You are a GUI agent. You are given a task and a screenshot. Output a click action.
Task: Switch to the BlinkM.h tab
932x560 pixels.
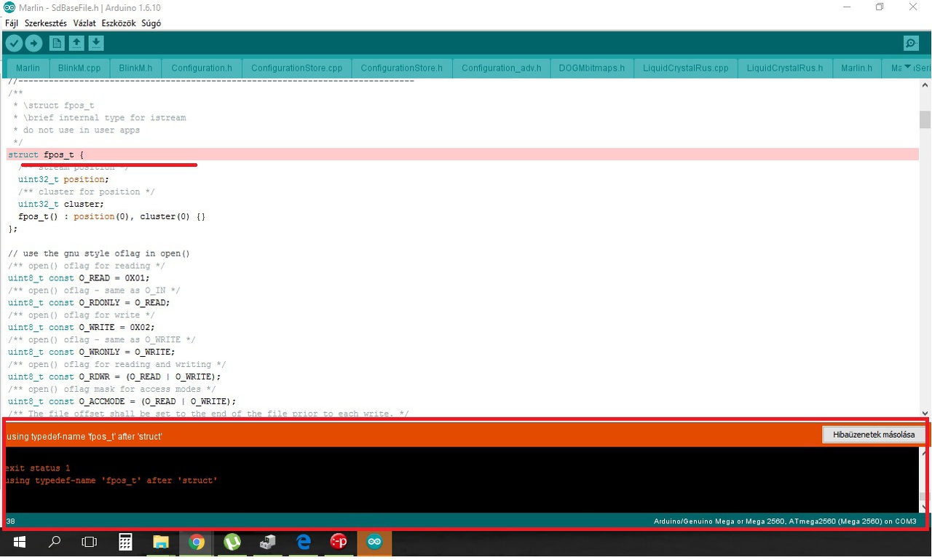pos(135,68)
